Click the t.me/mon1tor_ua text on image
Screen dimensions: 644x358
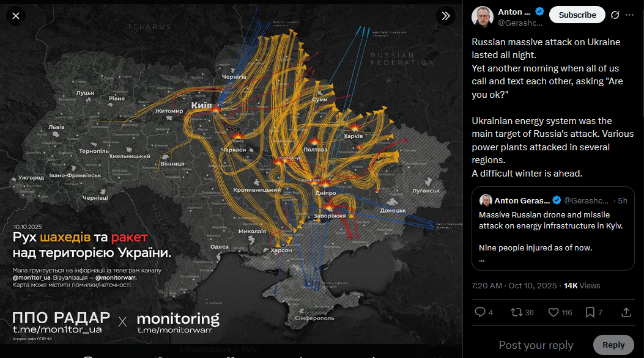[x=57, y=329]
